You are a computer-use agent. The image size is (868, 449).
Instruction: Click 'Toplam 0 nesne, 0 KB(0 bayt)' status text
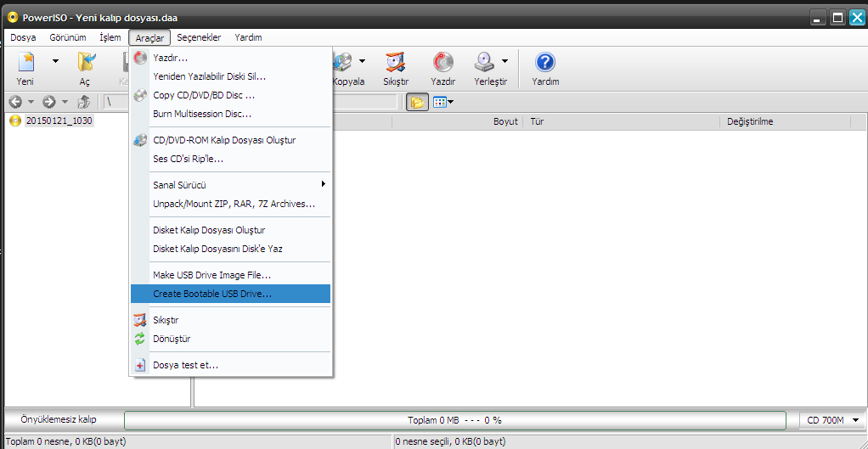(x=65, y=441)
